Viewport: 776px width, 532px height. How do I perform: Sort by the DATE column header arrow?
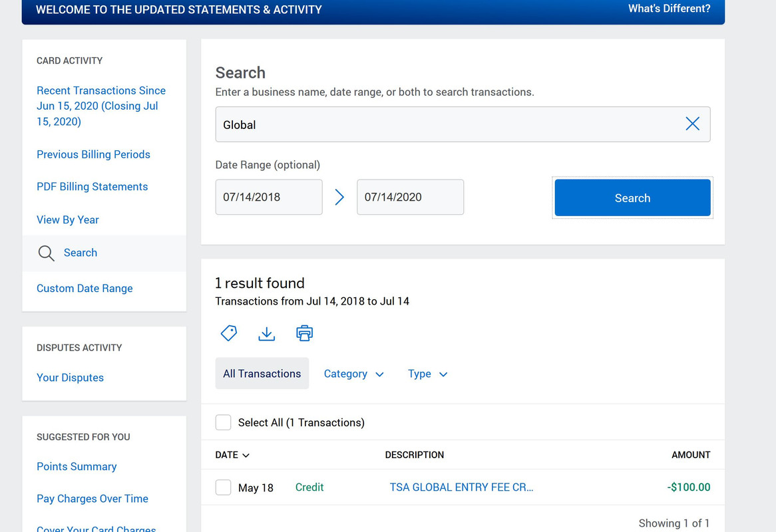pyautogui.click(x=246, y=455)
